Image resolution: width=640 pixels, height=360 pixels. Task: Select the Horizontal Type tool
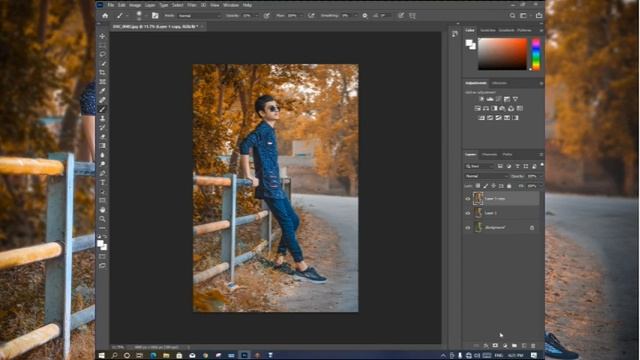pos(102,182)
